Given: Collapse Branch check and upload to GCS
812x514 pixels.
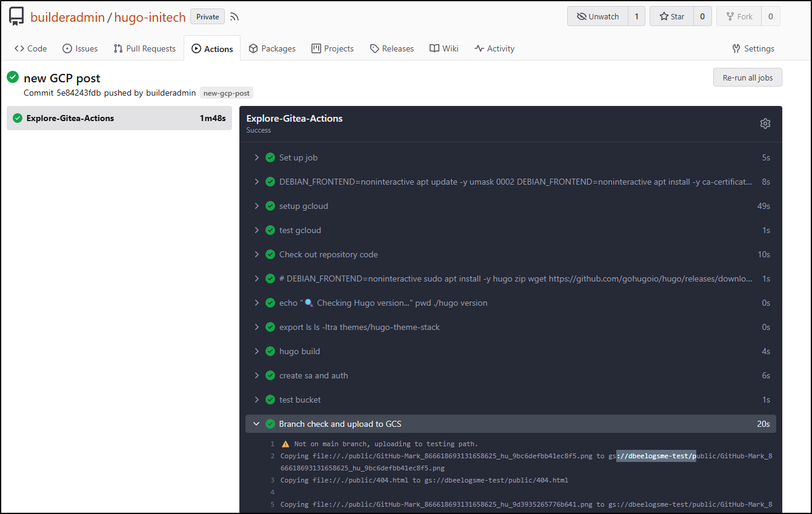Looking at the screenshot, I should (x=339, y=424).
